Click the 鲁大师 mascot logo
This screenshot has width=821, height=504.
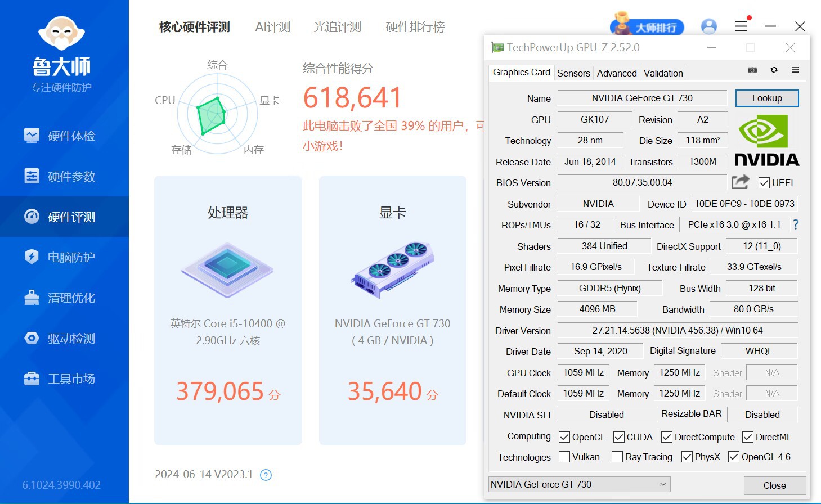tap(61, 33)
